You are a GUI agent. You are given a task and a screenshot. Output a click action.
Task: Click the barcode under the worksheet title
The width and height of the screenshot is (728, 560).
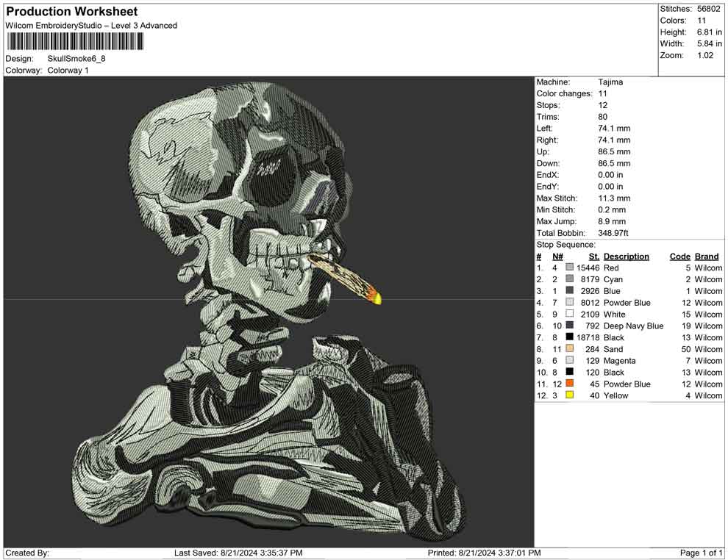click(x=74, y=41)
